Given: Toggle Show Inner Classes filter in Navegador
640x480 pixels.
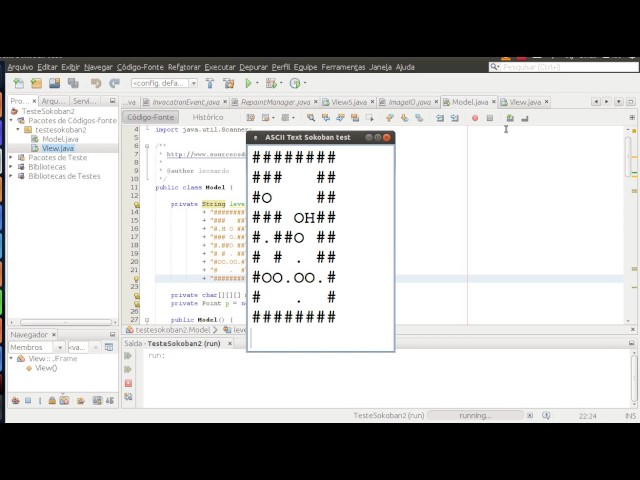Looking at the screenshot, I should pos(64,401).
